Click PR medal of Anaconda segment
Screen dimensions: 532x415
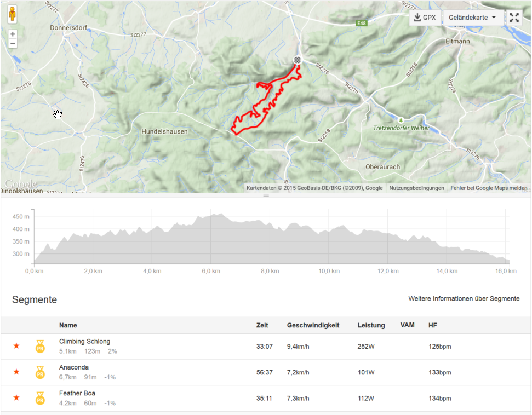point(40,372)
